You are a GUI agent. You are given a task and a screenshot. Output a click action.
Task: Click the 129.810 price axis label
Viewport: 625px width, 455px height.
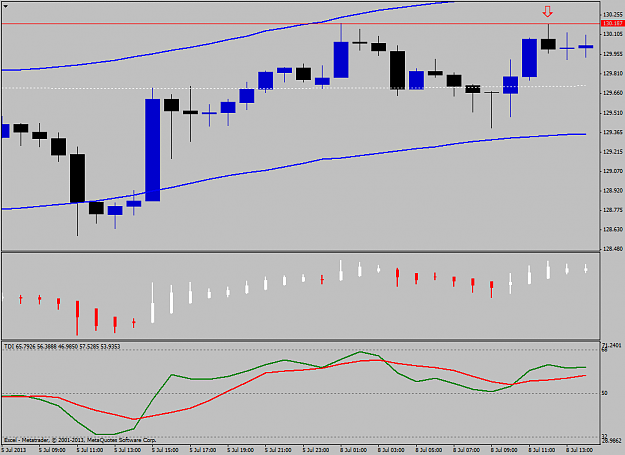(613, 73)
